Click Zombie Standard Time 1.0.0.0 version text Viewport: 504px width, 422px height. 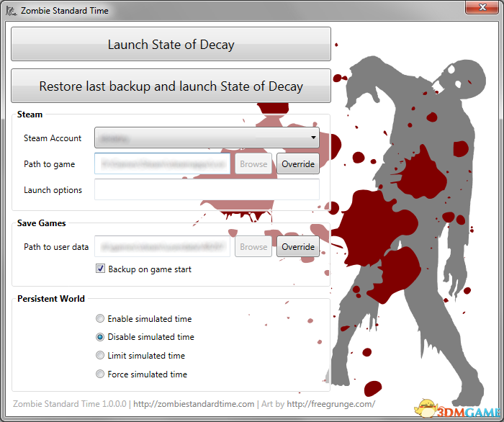click(x=69, y=404)
